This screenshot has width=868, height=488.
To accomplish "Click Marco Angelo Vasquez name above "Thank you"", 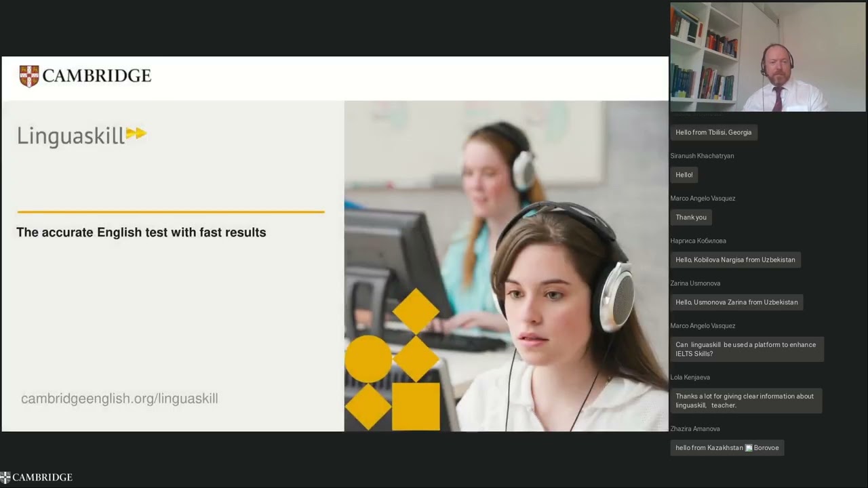I will [x=703, y=199].
